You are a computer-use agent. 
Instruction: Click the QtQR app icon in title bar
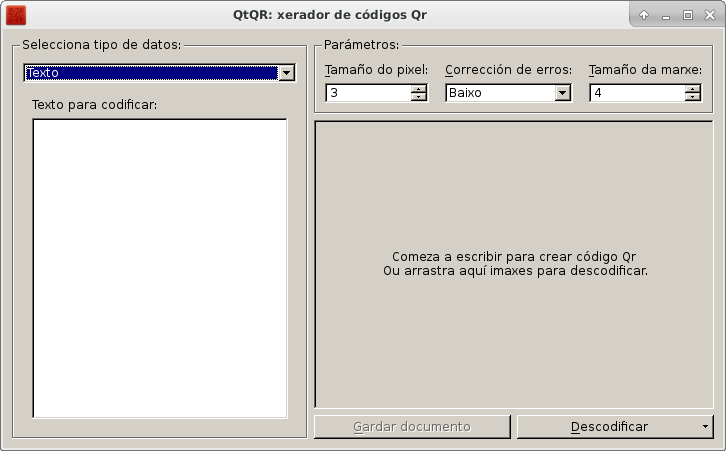tap(15, 15)
